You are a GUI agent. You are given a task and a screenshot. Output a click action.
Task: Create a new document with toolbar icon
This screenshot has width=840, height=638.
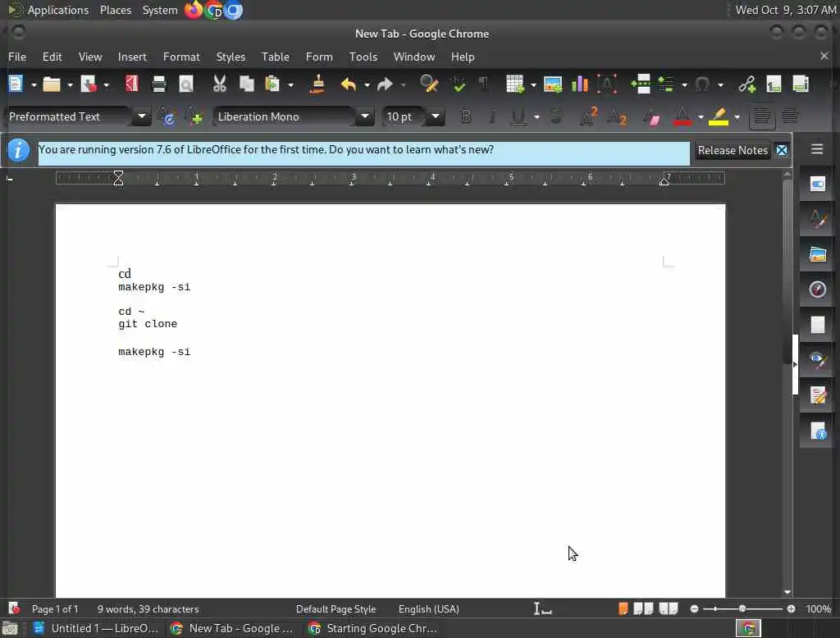tap(16, 84)
